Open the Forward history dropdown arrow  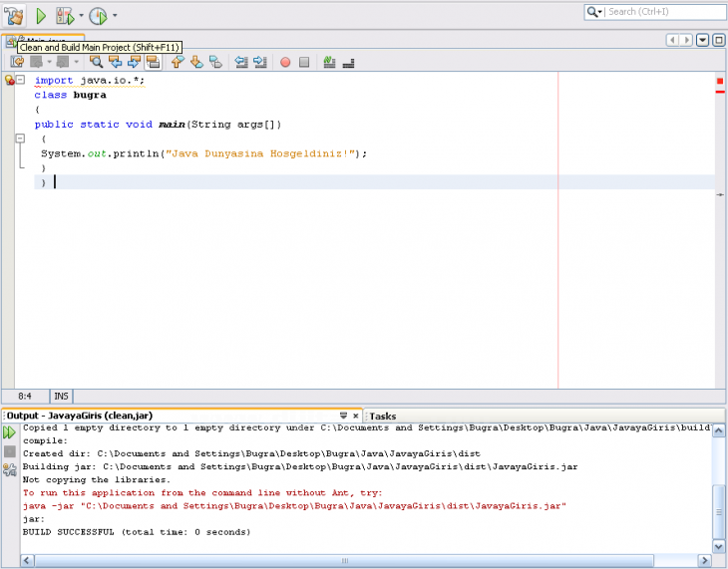(x=76, y=62)
